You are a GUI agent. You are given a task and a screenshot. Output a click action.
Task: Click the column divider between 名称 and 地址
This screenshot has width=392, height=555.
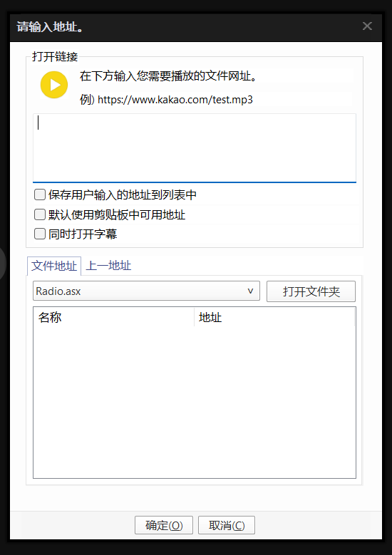[194, 317]
